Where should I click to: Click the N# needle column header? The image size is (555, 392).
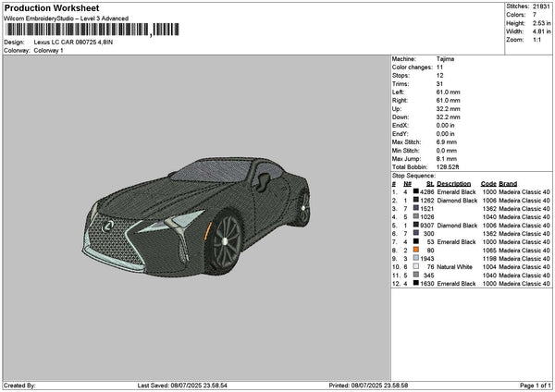tap(407, 184)
